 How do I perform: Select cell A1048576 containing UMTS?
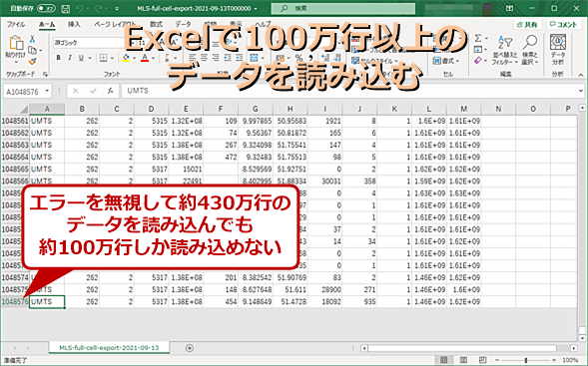pyautogui.click(x=47, y=301)
